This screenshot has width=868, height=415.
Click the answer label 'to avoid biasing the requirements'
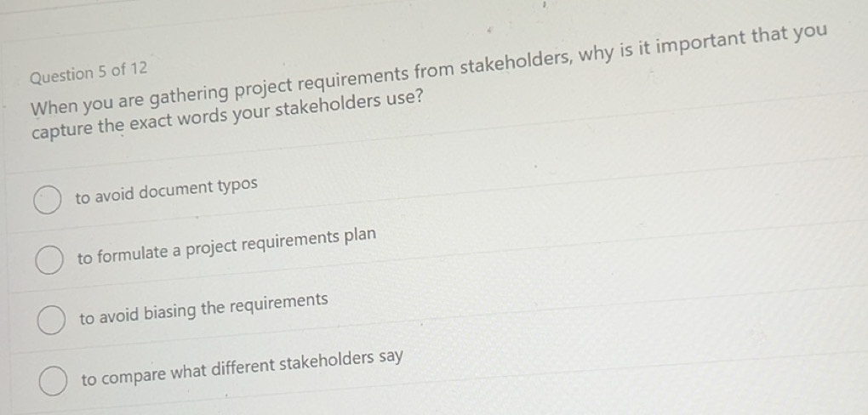pyautogui.click(x=203, y=309)
